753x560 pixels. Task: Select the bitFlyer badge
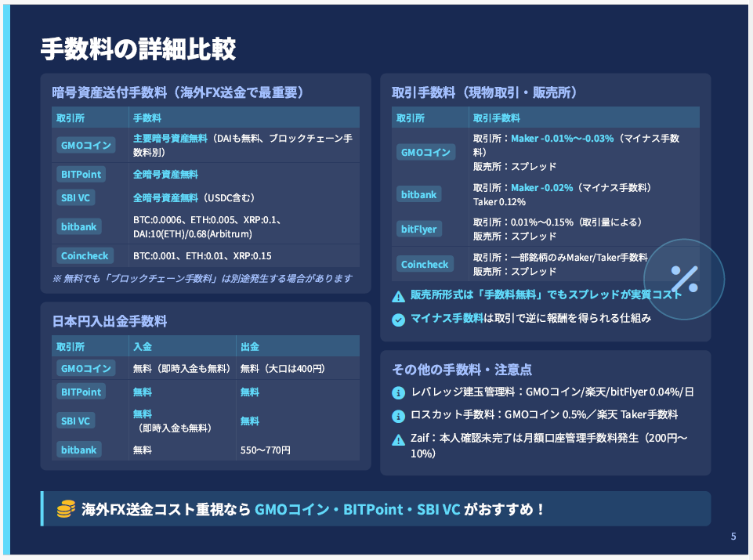pyautogui.click(x=418, y=229)
